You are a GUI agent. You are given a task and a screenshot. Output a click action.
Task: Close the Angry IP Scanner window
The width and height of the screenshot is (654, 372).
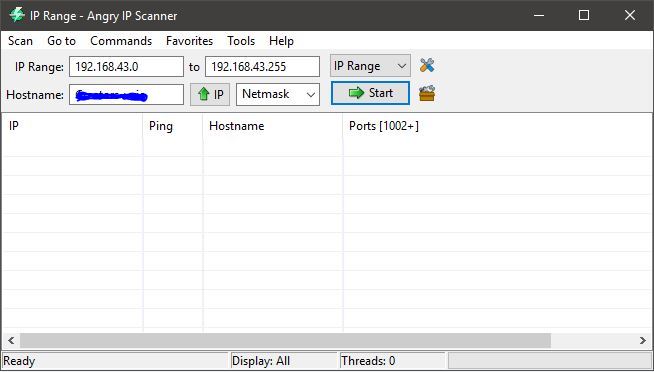pos(630,15)
